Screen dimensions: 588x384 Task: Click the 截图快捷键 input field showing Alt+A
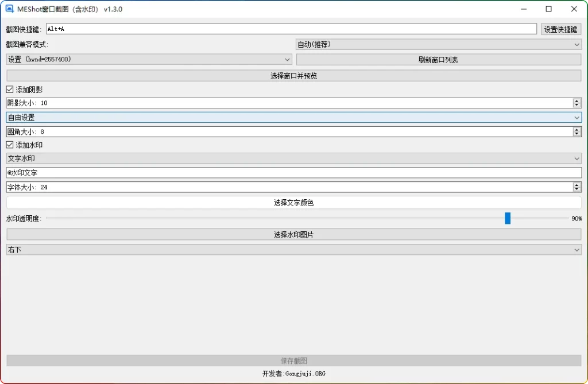(291, 29)
